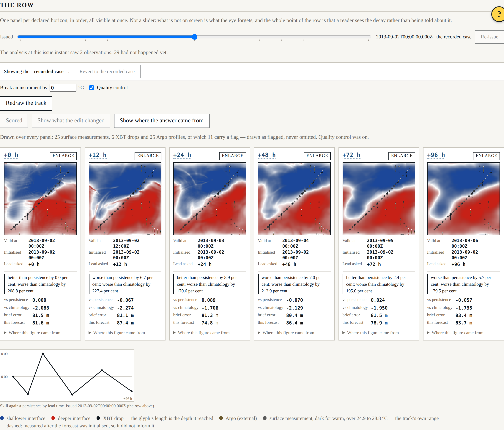Open the +96 h forecast map thumbnail
504x430 pixels.
(464, 199)
